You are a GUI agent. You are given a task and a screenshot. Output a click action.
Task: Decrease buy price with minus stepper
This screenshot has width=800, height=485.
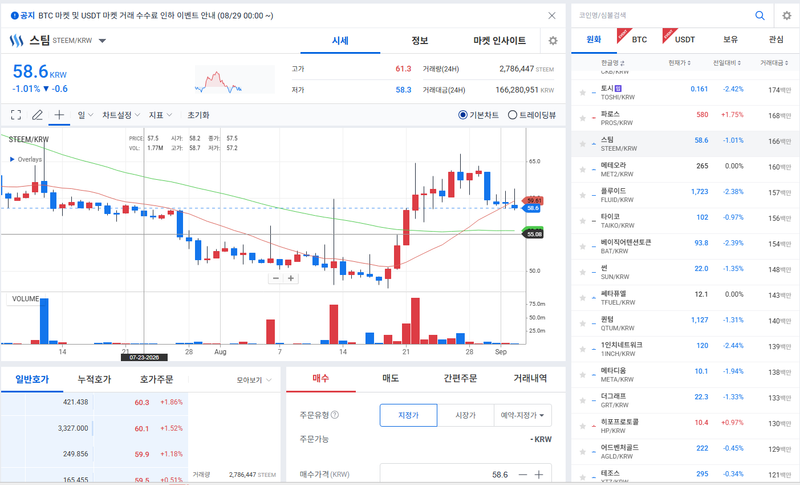(522, 474)
